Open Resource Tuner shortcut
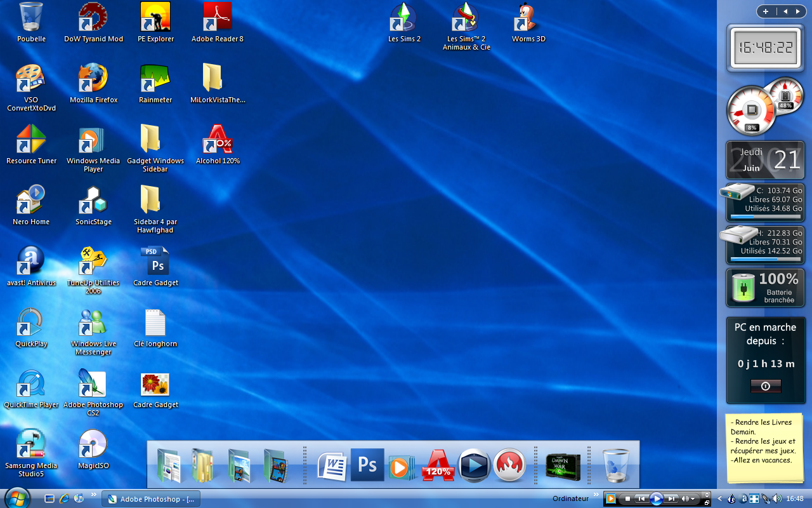 [x=31, y=144]
